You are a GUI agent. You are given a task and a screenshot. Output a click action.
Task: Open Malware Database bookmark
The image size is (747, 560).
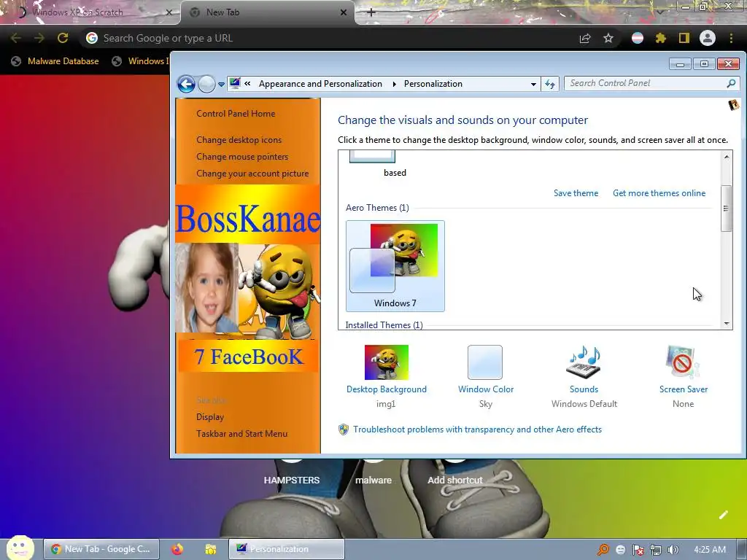click(x=55, y=61)
